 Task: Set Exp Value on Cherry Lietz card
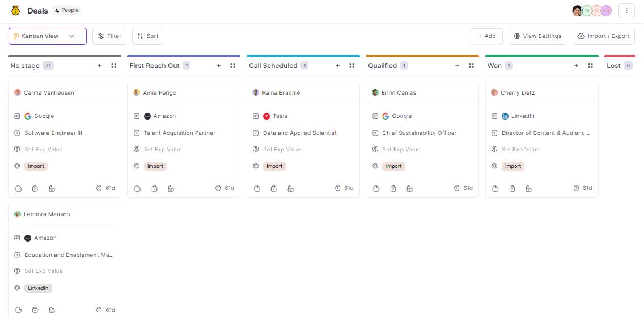point(520,150)
